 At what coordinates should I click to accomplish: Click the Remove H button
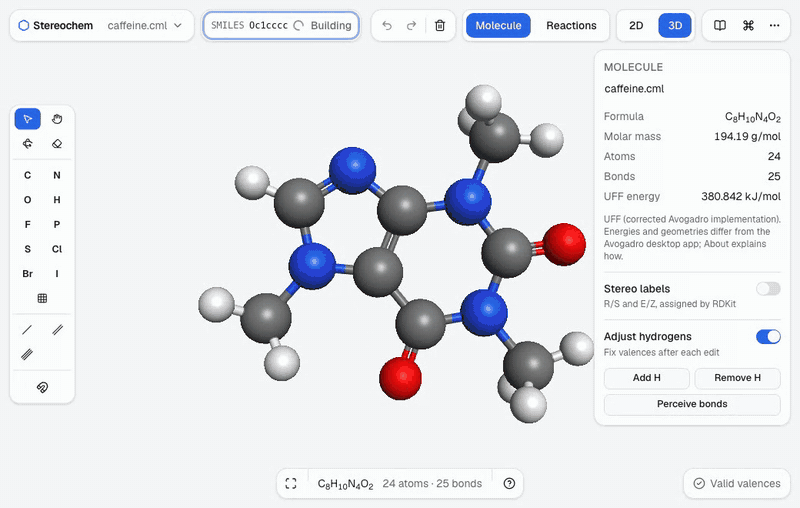click(737, 378)
